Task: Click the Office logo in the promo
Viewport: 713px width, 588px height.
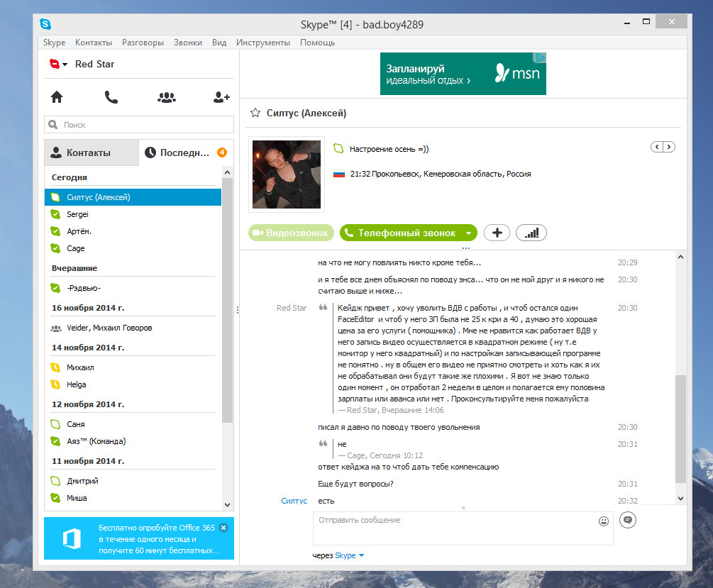Action: click(72, 539)
